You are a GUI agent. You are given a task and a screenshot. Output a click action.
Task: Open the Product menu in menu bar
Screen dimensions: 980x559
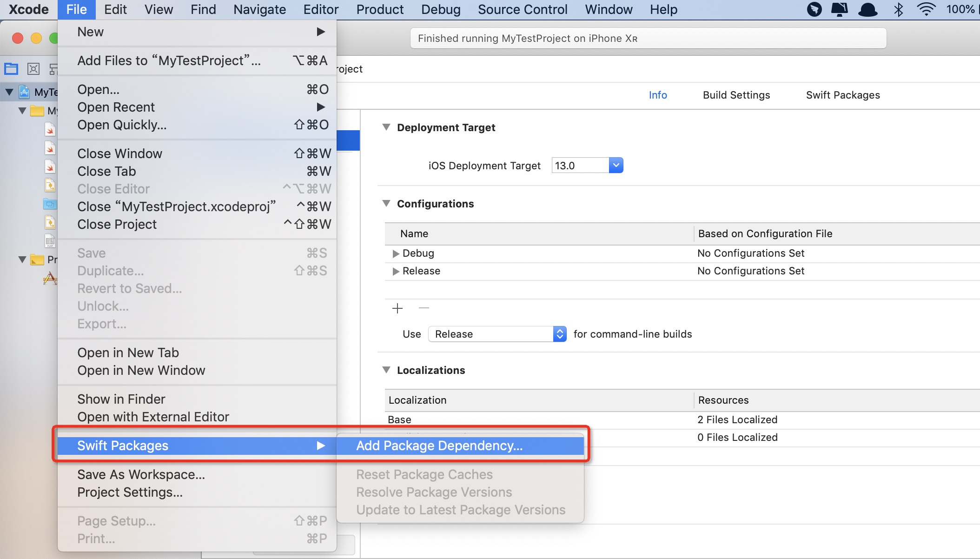click(x=380, y=9)
